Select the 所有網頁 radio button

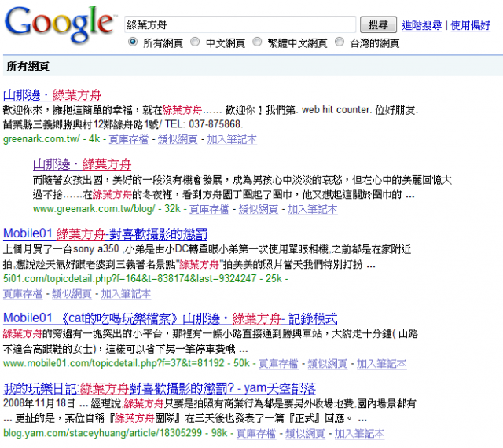(133, 42)
